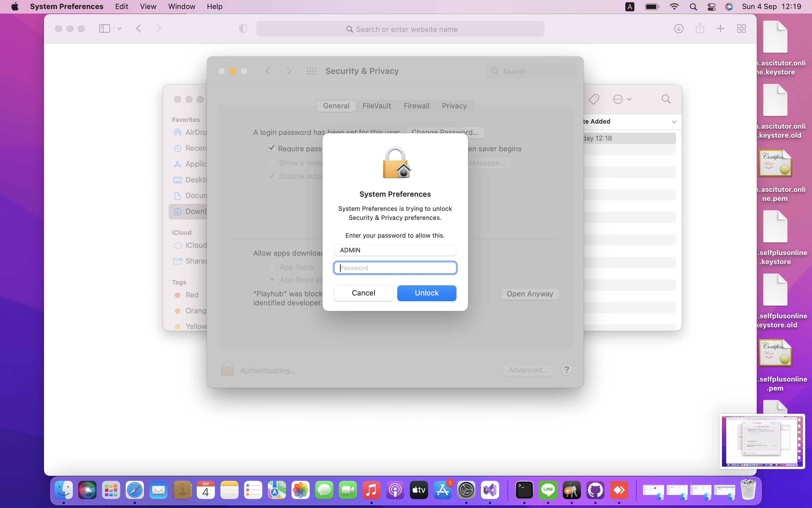The image size is (812, 508).
Task: Toggle Disable automatic login checkbox
Action: pyautogui.click(x=272, y=176)
